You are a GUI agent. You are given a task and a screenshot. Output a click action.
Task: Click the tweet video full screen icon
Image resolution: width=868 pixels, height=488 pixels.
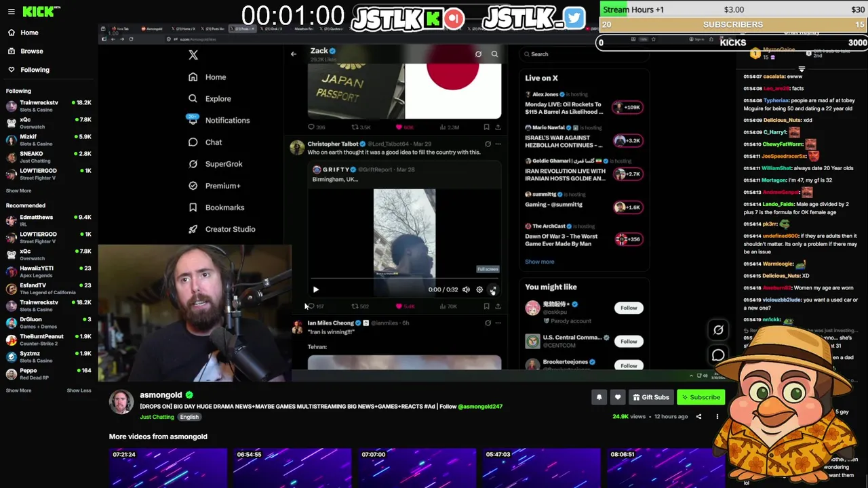tap(493, 289)
